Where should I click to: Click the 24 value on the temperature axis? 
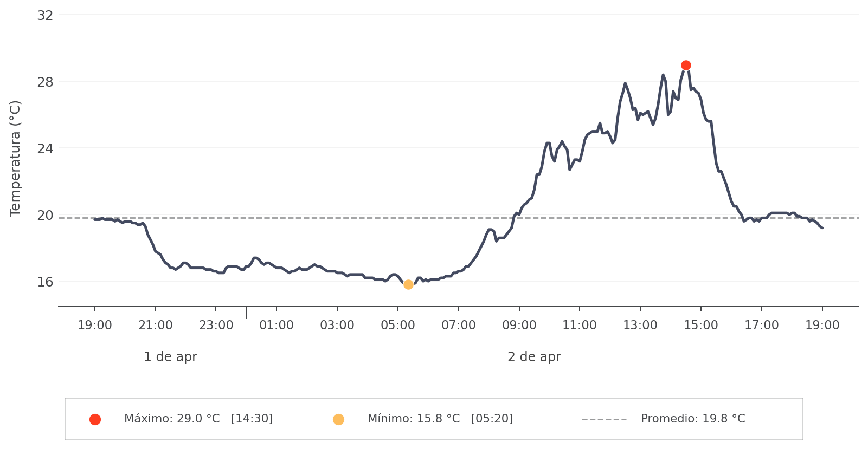coord(45,148)
